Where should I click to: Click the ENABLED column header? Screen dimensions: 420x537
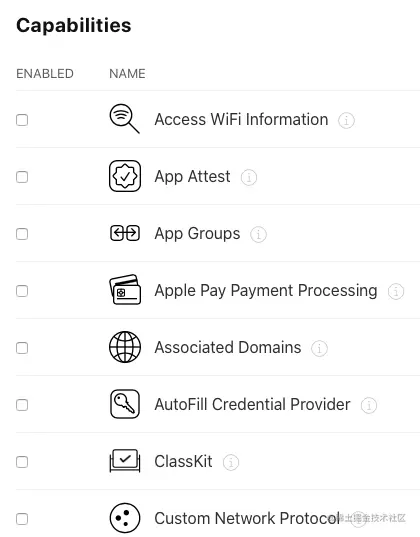pos(45,74)
